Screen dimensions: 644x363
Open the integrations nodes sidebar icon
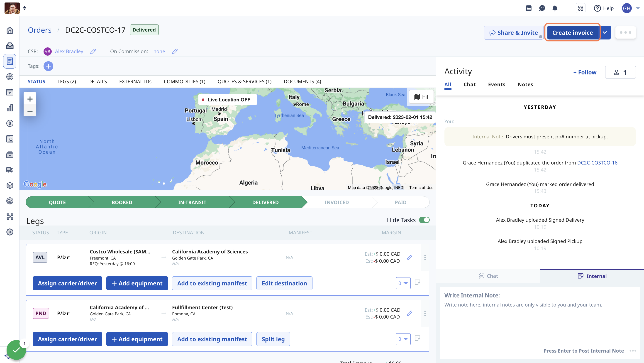tap(10, 216)
